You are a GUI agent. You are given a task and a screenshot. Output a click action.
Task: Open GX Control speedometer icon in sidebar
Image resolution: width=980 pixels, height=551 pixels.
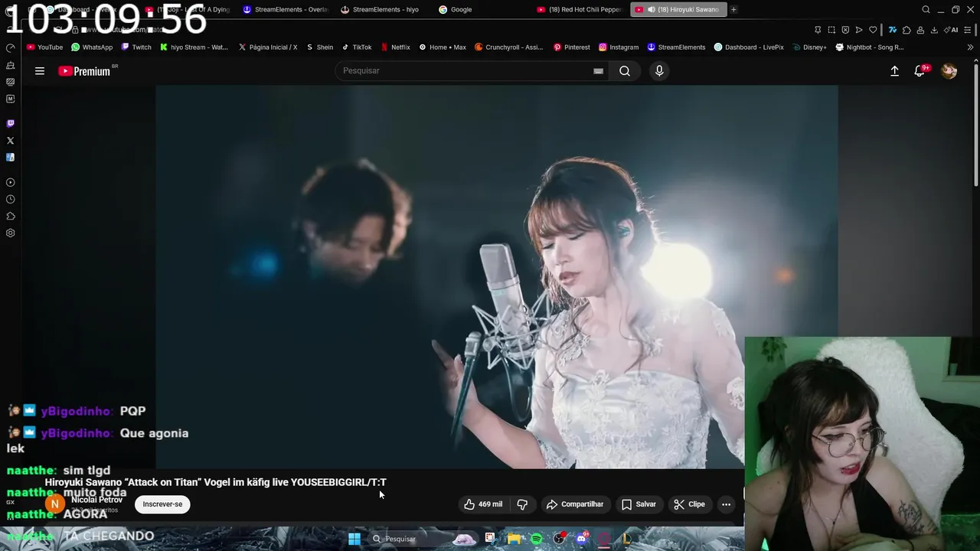(10, 47)
